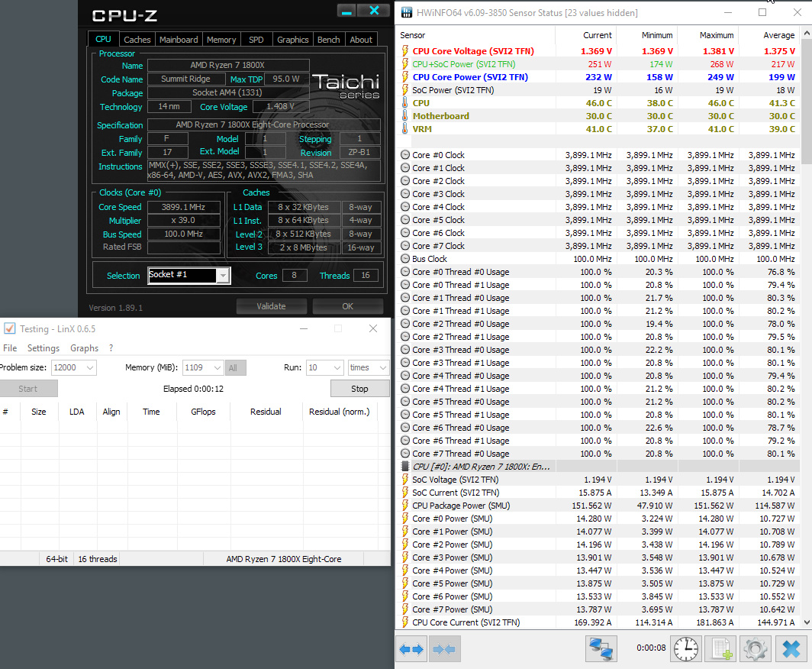Click the LinX All memory button
This screenshot has height=669, width=812.
(236, 367)
